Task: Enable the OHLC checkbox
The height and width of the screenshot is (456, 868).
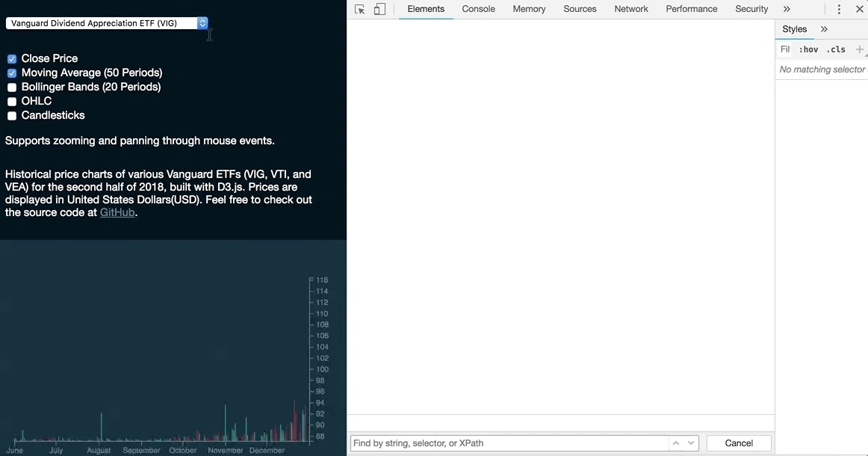Action: point(12,102)
